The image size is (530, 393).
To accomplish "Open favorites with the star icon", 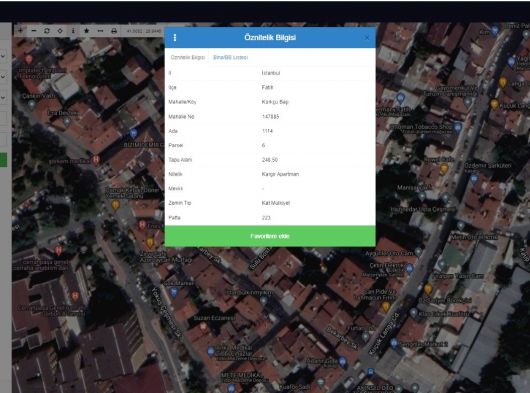I will 87,31.
